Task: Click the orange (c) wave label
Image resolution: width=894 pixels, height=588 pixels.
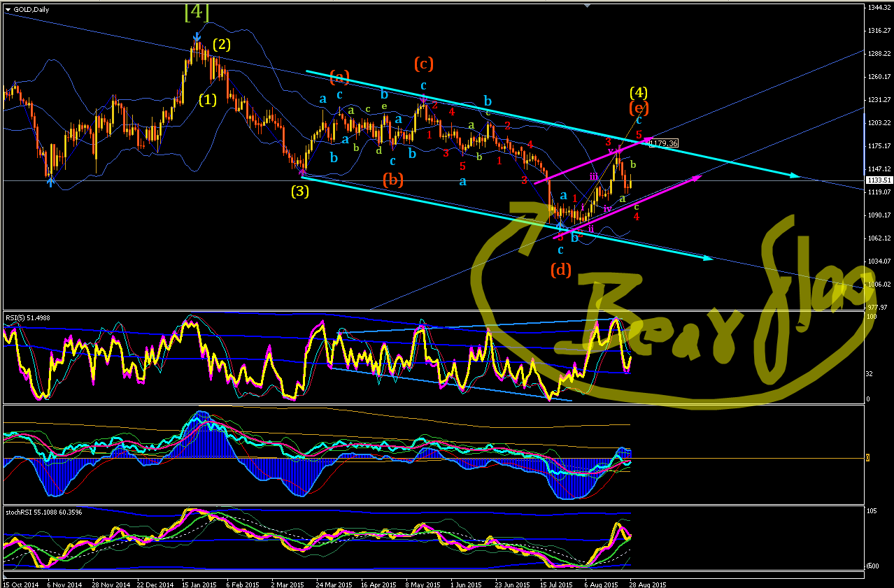Action: click(x=423, y=64)
